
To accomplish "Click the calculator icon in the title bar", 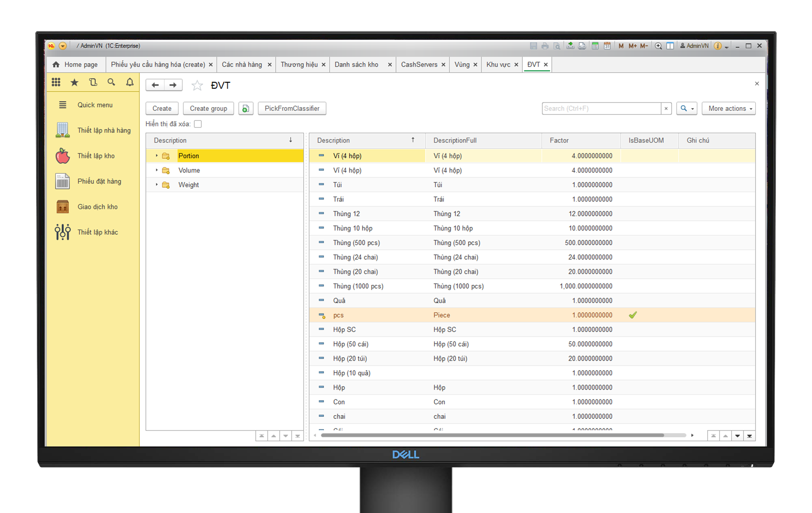I will pyautogui.click(x=595, y=46).
